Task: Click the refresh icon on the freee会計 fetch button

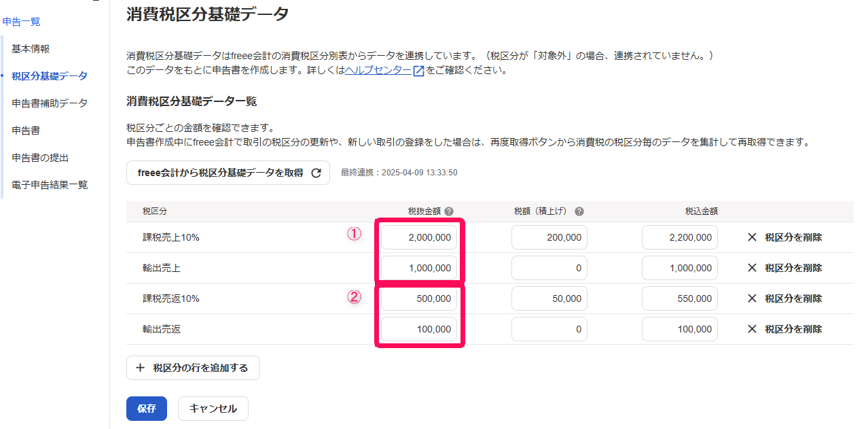Action: (x=316, y=173)
